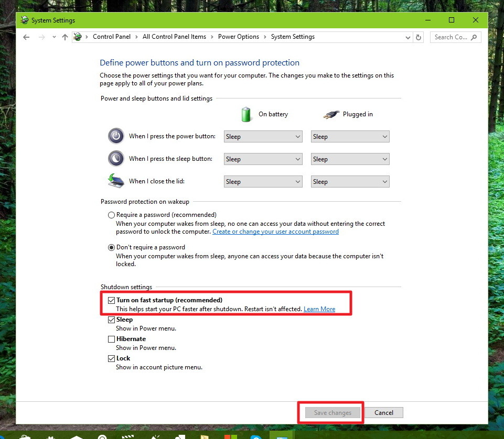Screen dimensions: 504x439
Task: Click the green battery icon
Action: pos(246,114)
